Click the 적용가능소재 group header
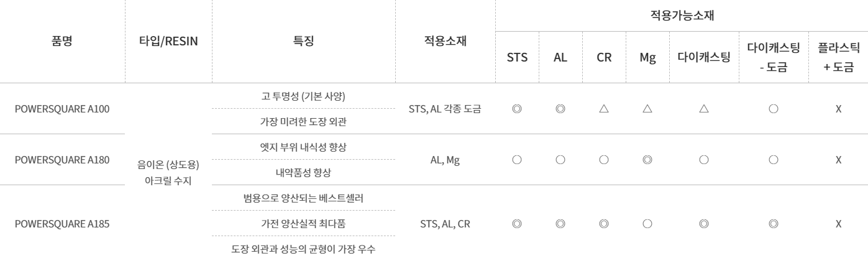 tap(681, 17)
